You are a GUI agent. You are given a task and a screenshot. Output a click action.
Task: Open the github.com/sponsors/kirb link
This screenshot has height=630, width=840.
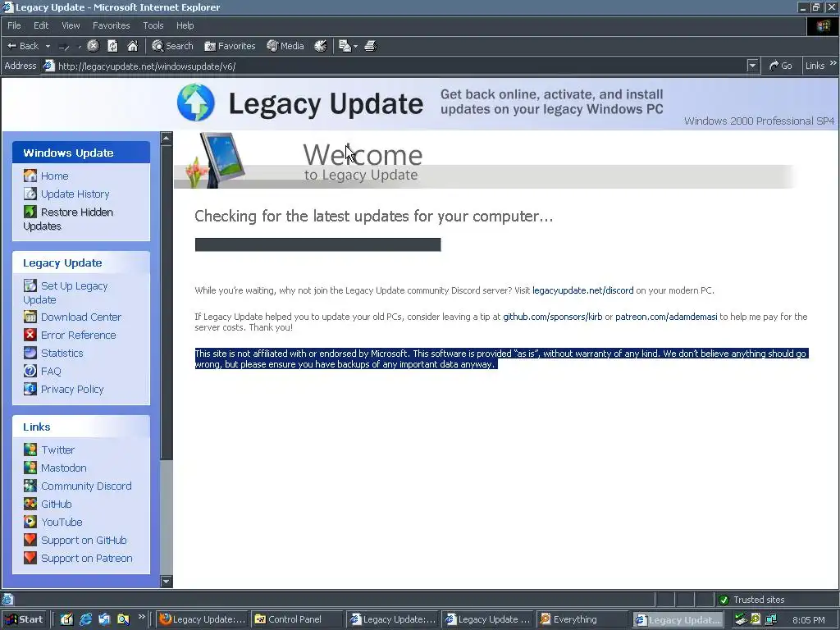552,317
